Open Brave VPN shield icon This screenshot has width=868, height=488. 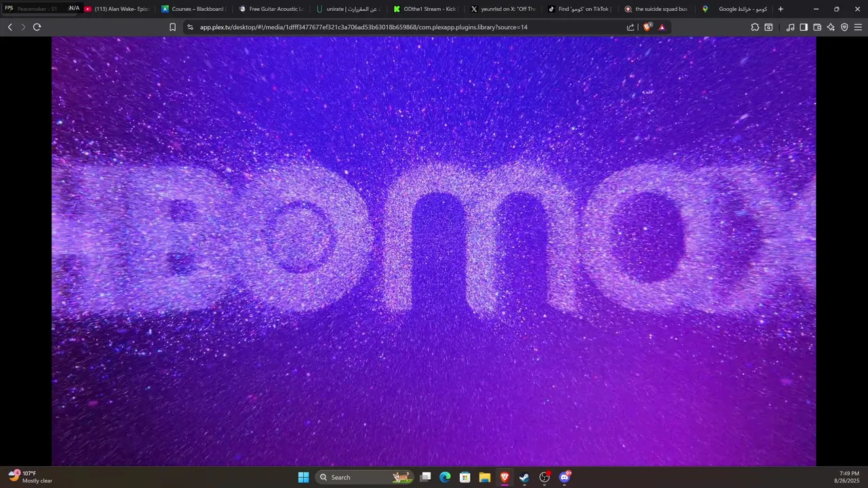(x=844, y=27)
